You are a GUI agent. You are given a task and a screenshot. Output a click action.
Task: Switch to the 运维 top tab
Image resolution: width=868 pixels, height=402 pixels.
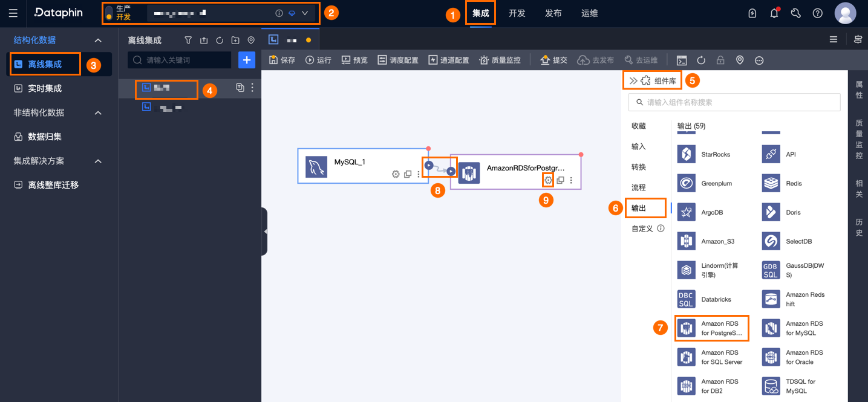(x=590, y=13)
